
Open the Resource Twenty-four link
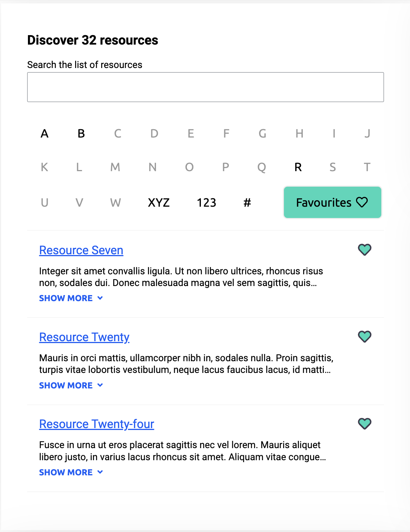click(x=96, y=424)
